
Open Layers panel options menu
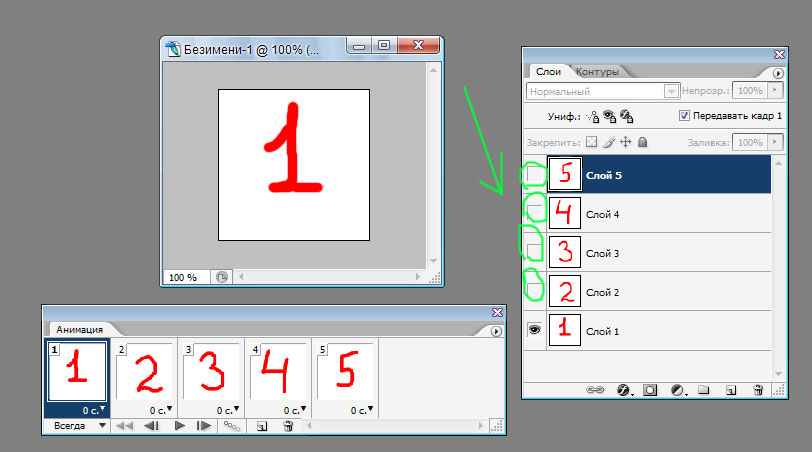(x=778, y=74)
